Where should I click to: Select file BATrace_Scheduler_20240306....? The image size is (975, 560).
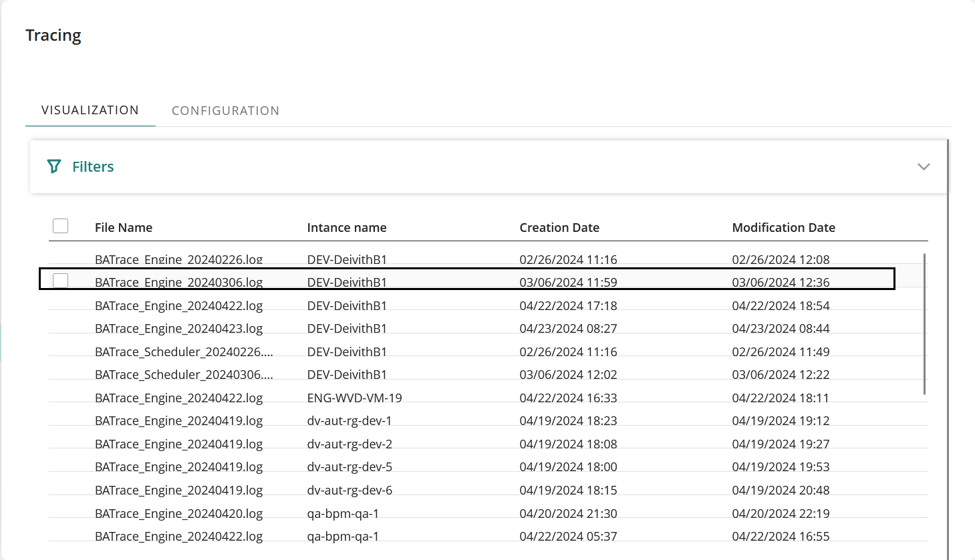click(x=184, y=374)
